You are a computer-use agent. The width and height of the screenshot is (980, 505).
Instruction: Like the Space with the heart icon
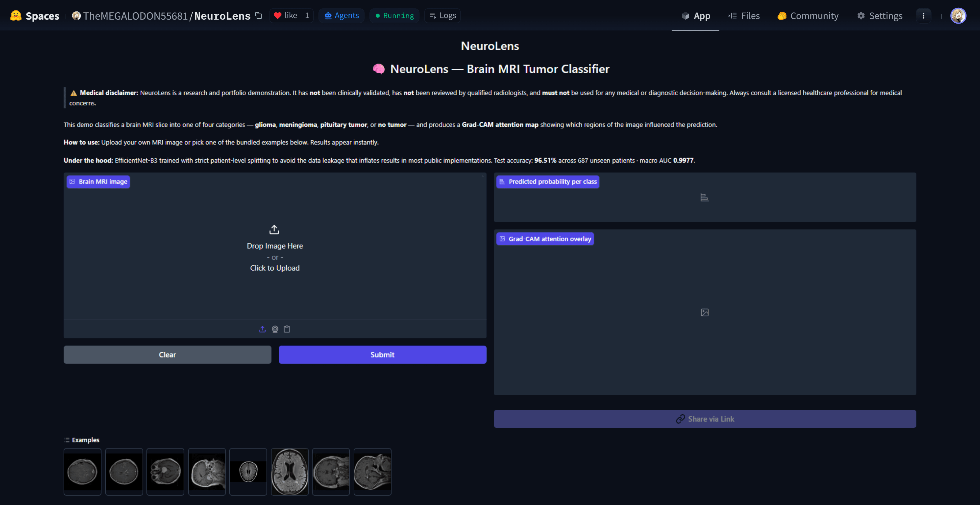(x=278, y=16)
